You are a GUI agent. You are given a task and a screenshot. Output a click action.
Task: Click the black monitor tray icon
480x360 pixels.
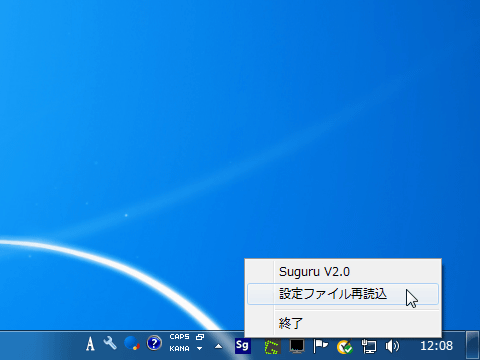pos(296,346)
